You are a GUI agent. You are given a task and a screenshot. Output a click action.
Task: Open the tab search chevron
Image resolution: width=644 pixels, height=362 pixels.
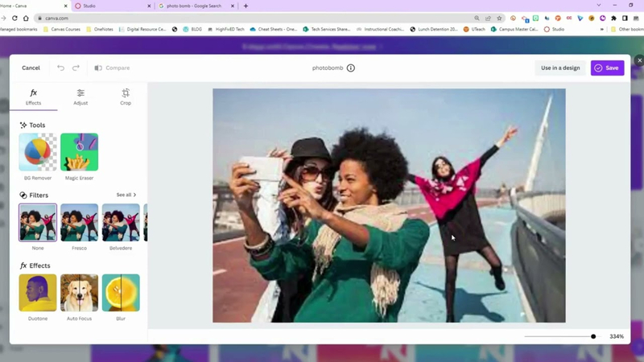point(599,5)
